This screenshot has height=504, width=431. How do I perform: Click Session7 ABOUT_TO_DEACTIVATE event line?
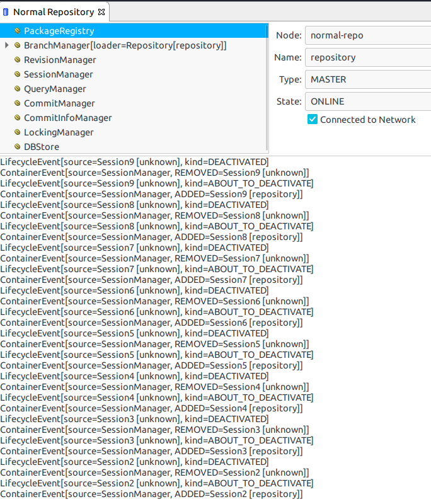click(157, 269)
